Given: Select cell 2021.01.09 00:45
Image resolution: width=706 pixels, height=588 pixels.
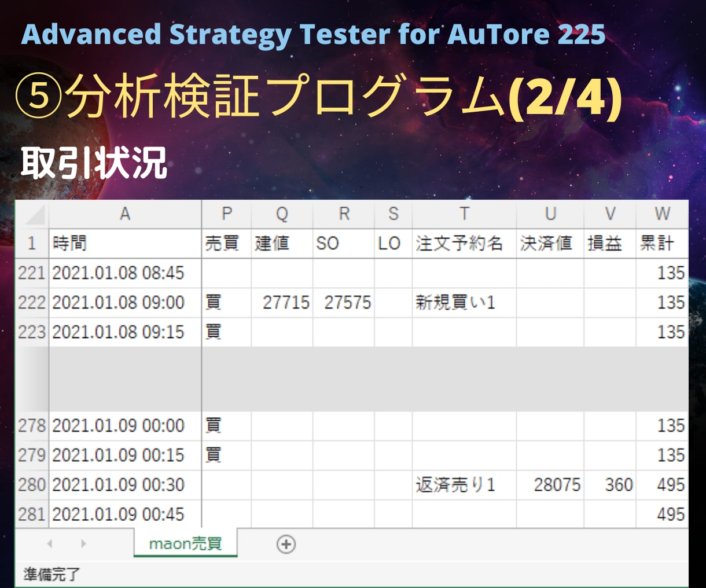Looking at the screenshot, I should (125, 514).
